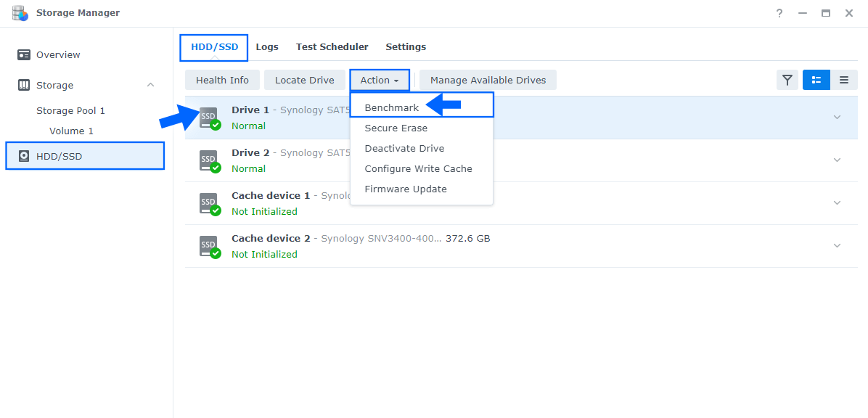Close the Storage Manager window

[849, 13]
